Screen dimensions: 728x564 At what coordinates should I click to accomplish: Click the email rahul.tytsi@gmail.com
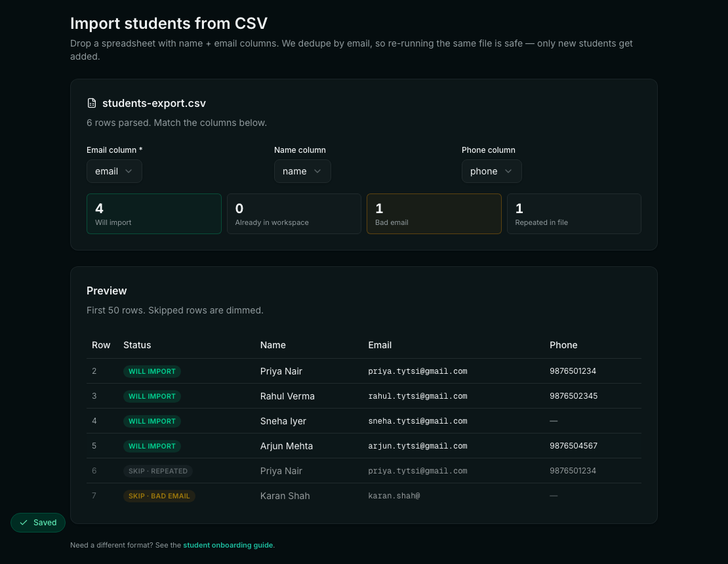pyautogui.click(x=418, y=396)
